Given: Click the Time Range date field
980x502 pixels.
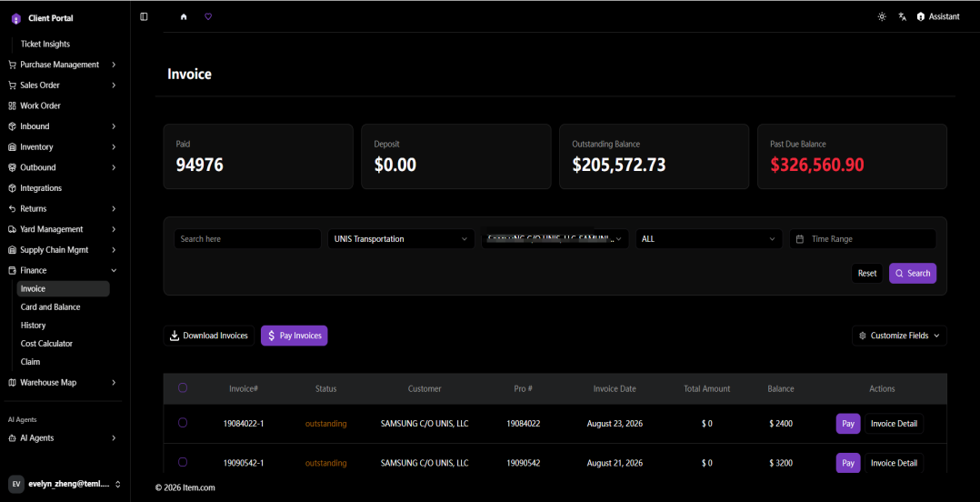Looking at the screenshot, I should pyautogui.click(x=863, y=239).
